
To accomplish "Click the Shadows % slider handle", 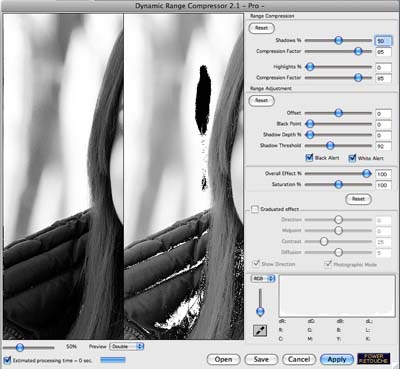I will (338, 40).
